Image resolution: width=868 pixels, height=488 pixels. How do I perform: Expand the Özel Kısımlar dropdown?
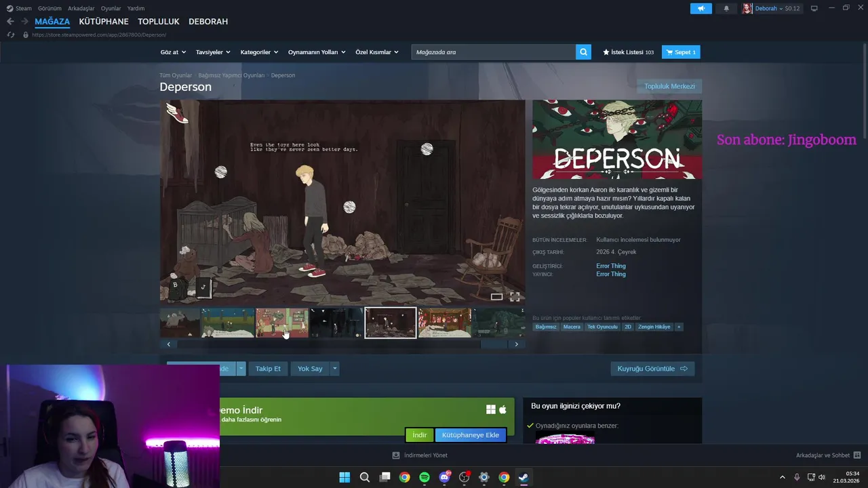coord(377,52)
